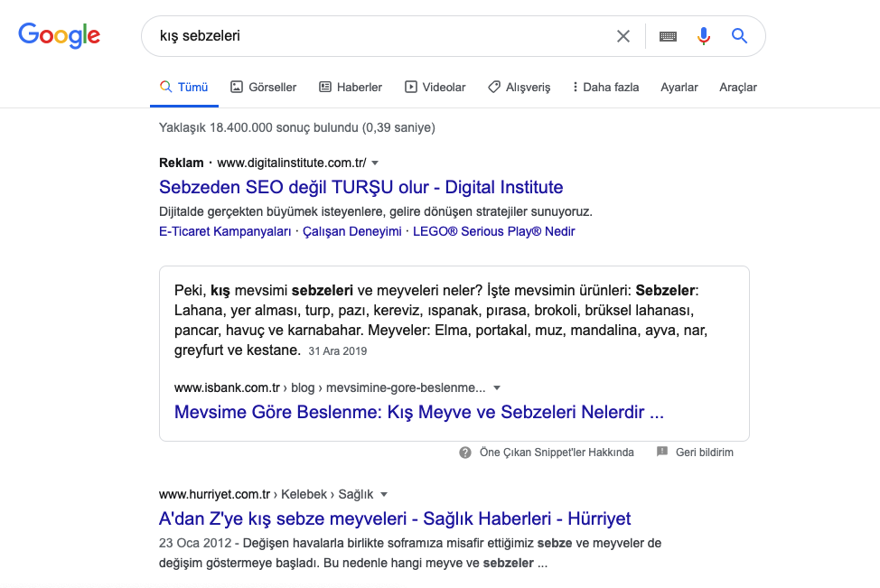Click the Alışveriş price tag icon
The height and width of the screenshot is (588, 880).
click(494, 87)
